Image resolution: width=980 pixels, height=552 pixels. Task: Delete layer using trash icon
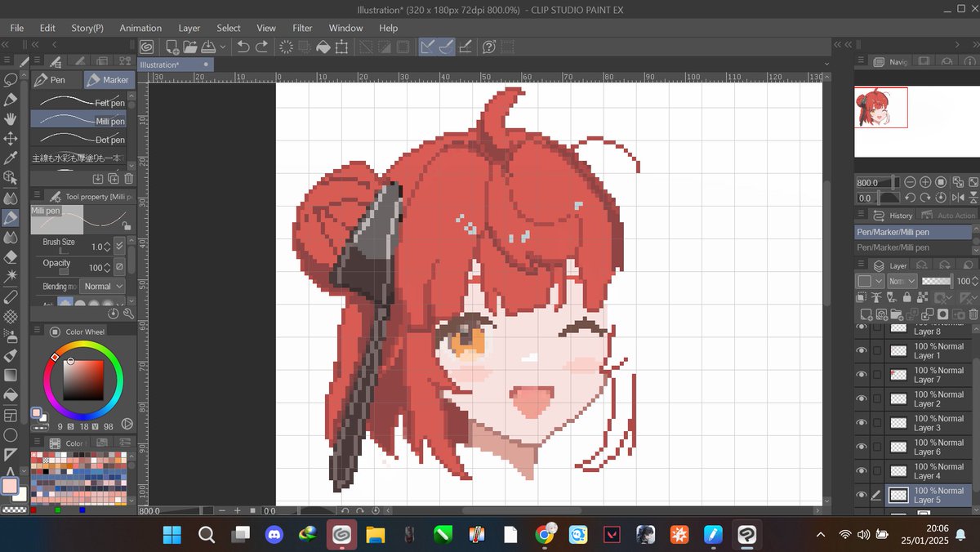(973, 314)
